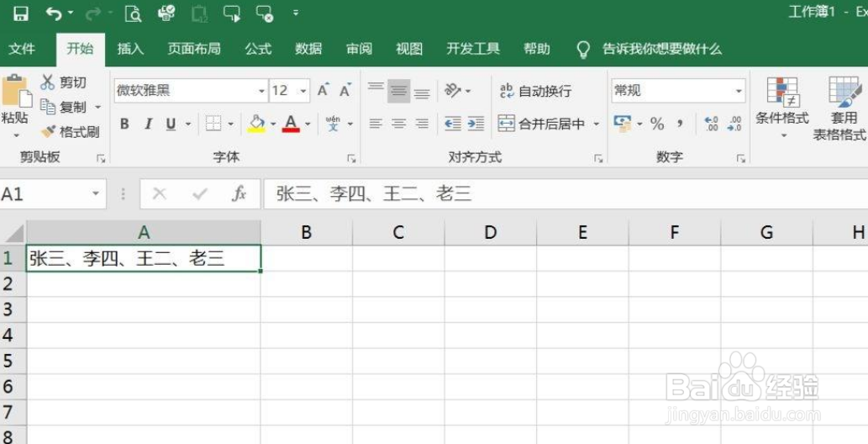Undo the last action

[x=54, y=13]
